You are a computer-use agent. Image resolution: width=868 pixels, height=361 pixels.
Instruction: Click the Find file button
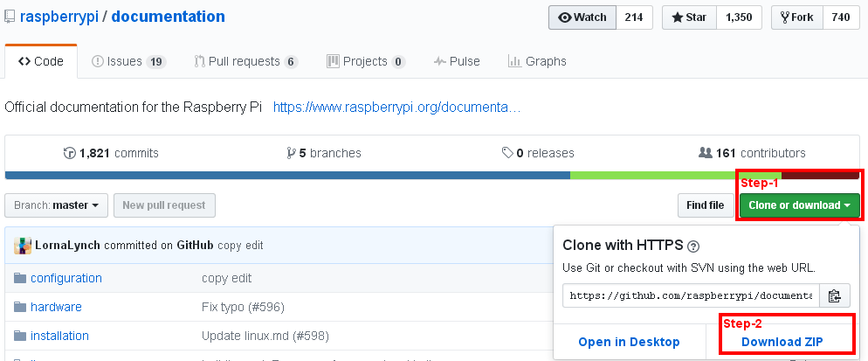pos(706,205)
